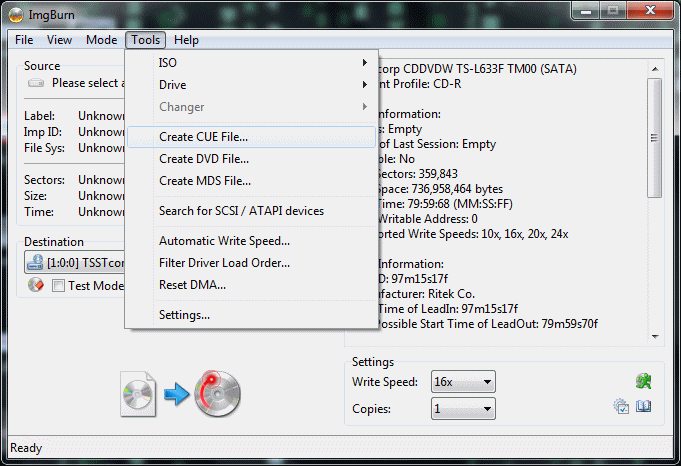This screenshot has height=466, width=681.
Task: Expand the Drive submenu
Action: [252, 85]
